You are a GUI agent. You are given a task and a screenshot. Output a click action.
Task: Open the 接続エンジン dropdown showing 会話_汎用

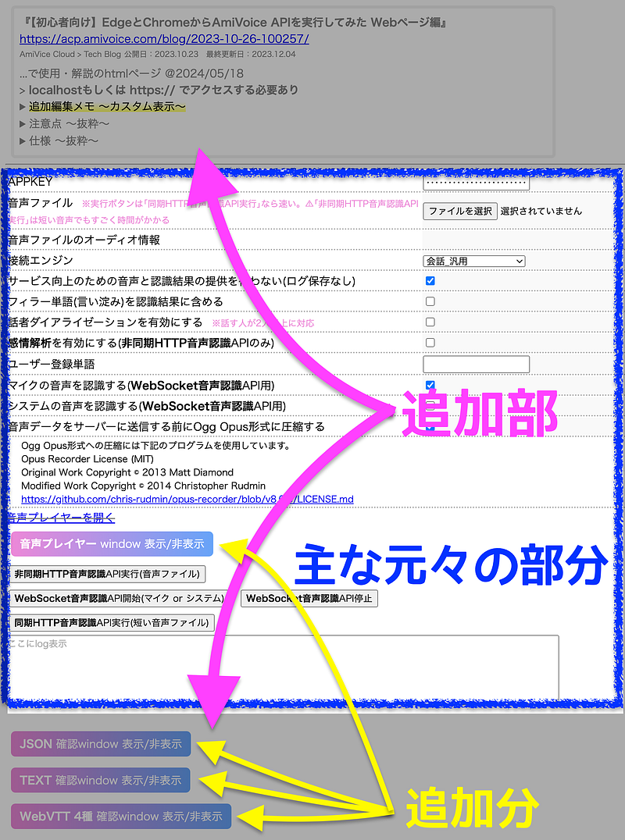point(473,261)
